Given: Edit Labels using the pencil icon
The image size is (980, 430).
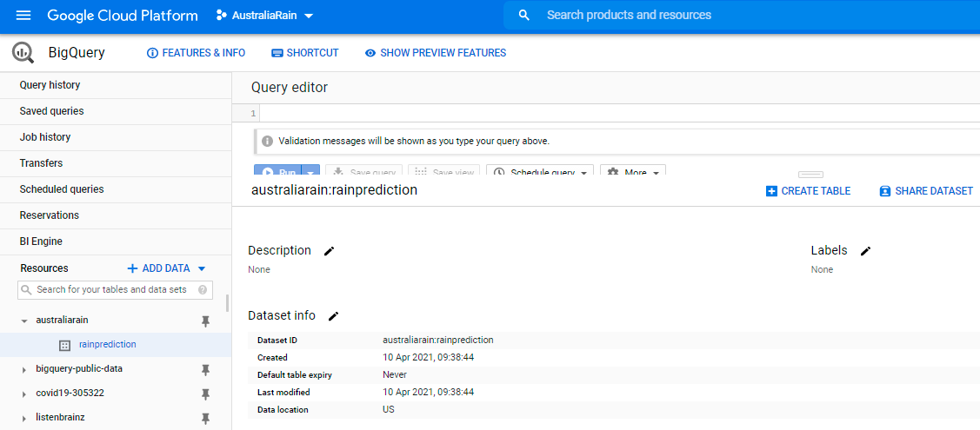Looking at the screenshot, I should (865, 251).
